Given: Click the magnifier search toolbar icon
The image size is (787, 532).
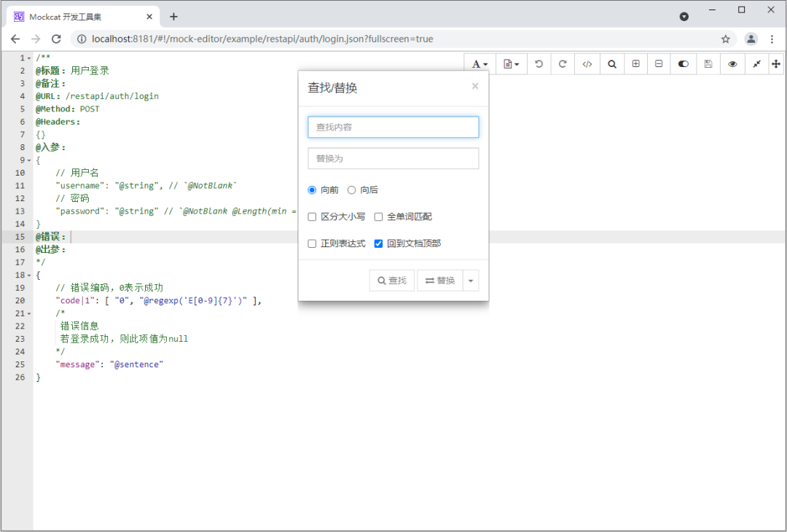Looking at the screenshot, I should 612,64.
